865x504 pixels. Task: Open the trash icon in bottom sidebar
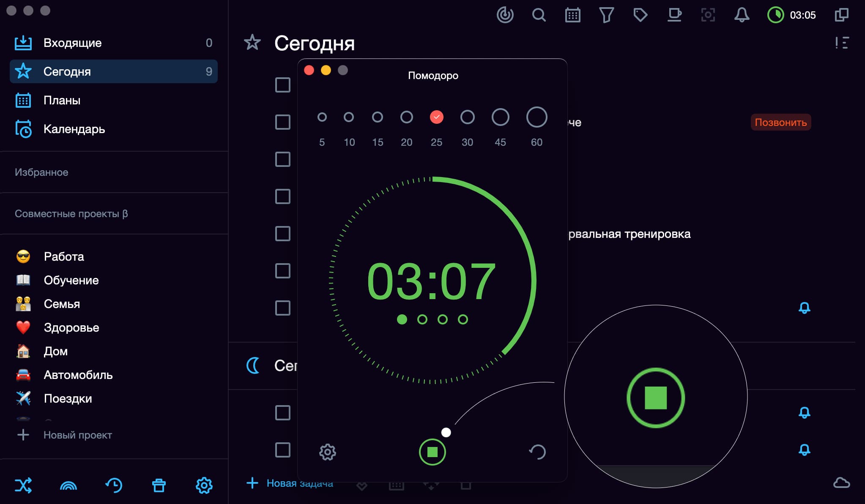(x=159, y=485)
